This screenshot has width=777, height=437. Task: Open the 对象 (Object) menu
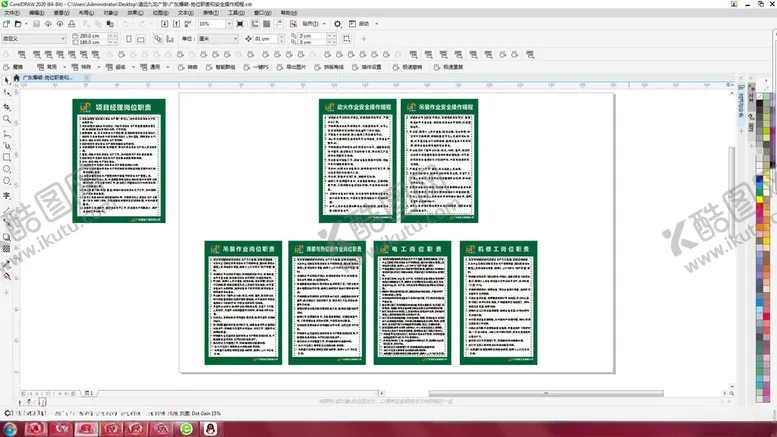[x=111, y=13]
